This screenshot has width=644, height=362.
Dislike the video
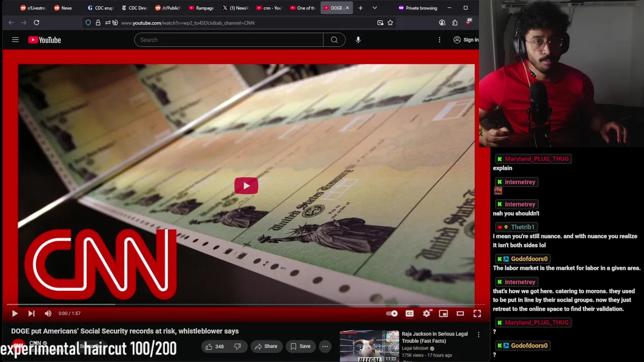[x=237, y=346]
